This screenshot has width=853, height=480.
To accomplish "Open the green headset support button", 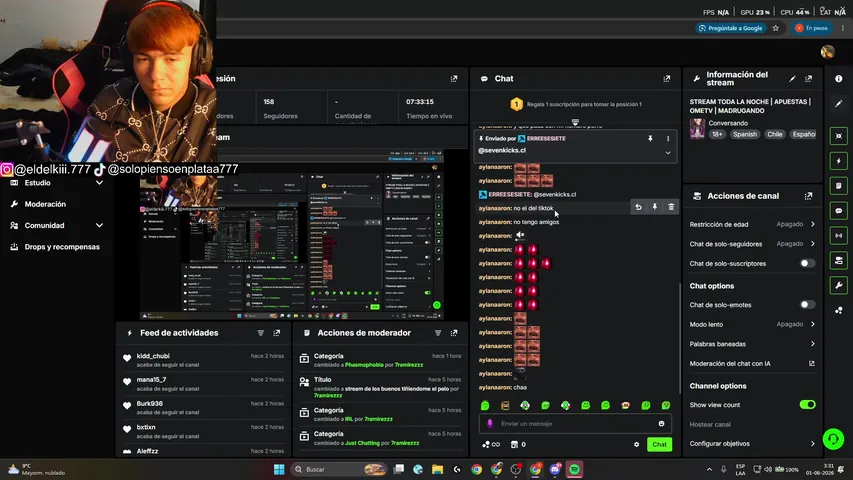I will 833,439.
